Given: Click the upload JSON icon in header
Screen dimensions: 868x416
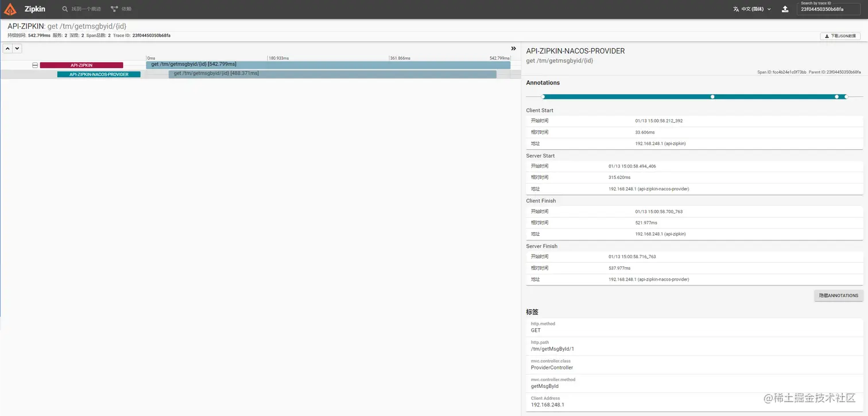Looking at the screenshot, I should [x=785, y=9].
